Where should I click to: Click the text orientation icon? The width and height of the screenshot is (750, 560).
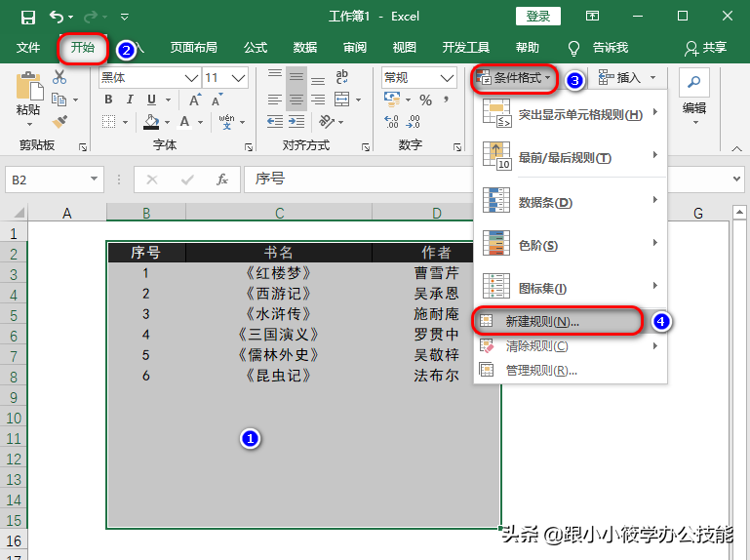tap(327, 122)
